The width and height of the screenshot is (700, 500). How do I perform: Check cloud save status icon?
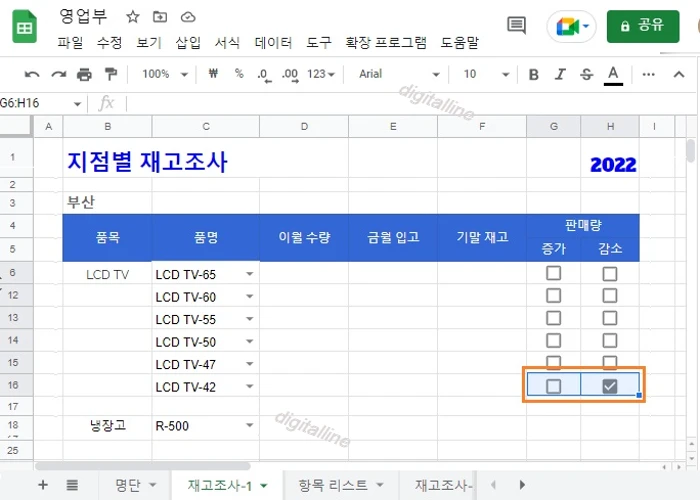(x=188, y=17)
